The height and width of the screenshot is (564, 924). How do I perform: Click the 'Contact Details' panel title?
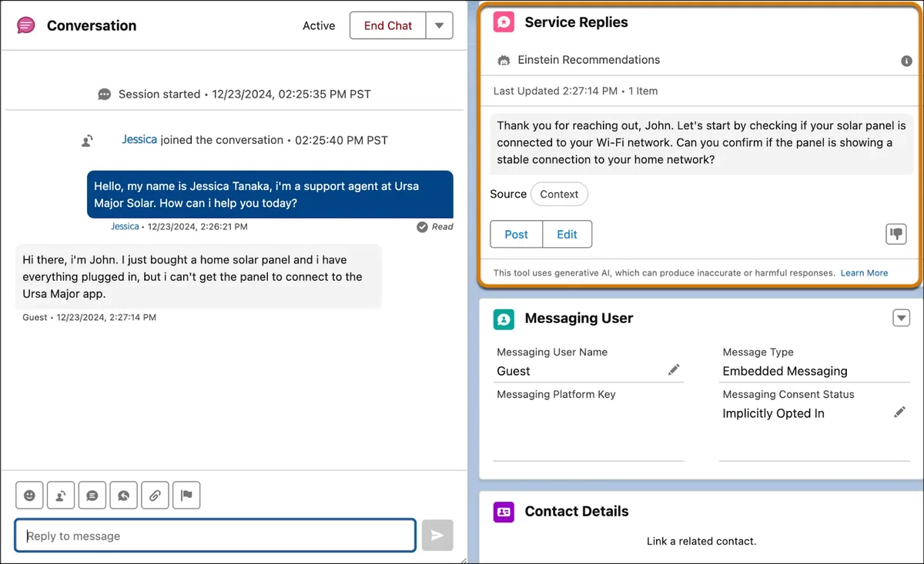tap(577, 512)
